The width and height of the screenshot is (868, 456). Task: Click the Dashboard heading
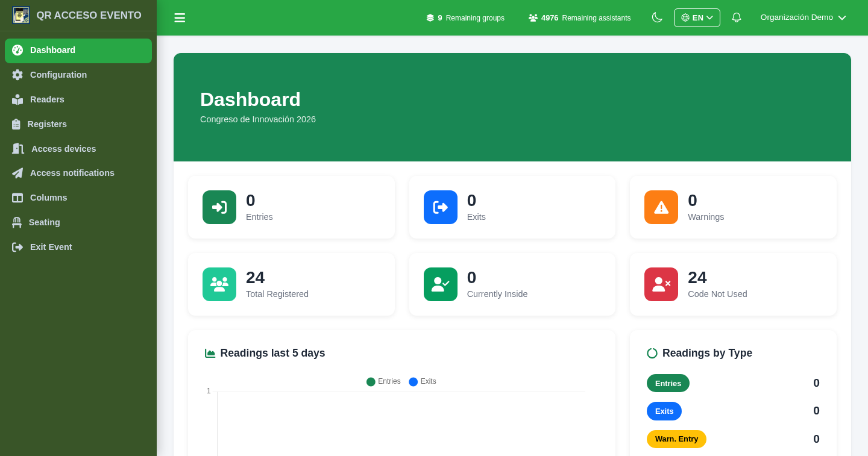click(x=250, y=99)
